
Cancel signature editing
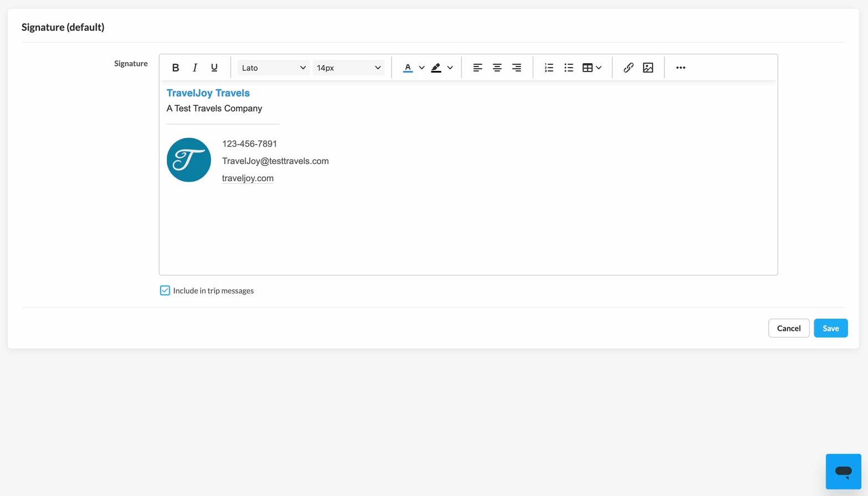click(x=788, y=328)
